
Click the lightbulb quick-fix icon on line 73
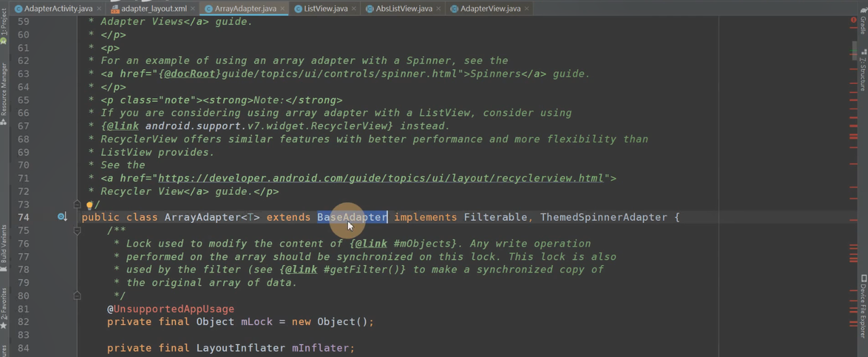point(89,205)
